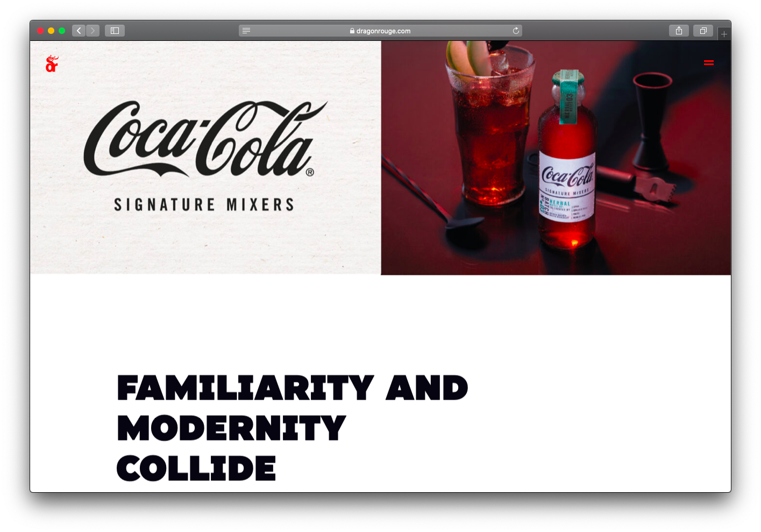761x532 pixels.
Task: Click the Safari forward arrow button
Action: pos(93,31)
